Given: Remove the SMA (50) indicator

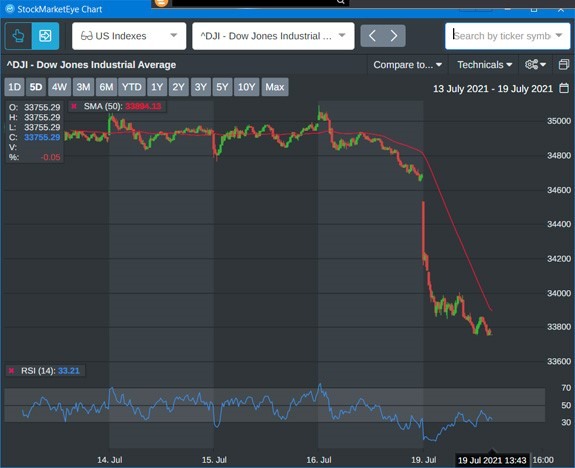Looking at the screenshot, I should (x=74, y=106).
